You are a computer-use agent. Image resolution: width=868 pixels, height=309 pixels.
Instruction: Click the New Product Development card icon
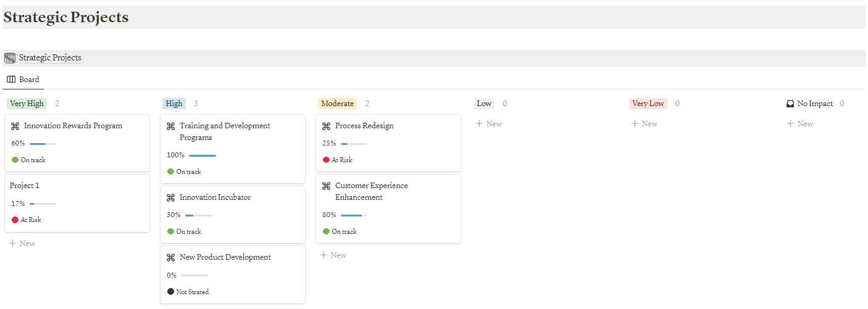coord(171,258)
